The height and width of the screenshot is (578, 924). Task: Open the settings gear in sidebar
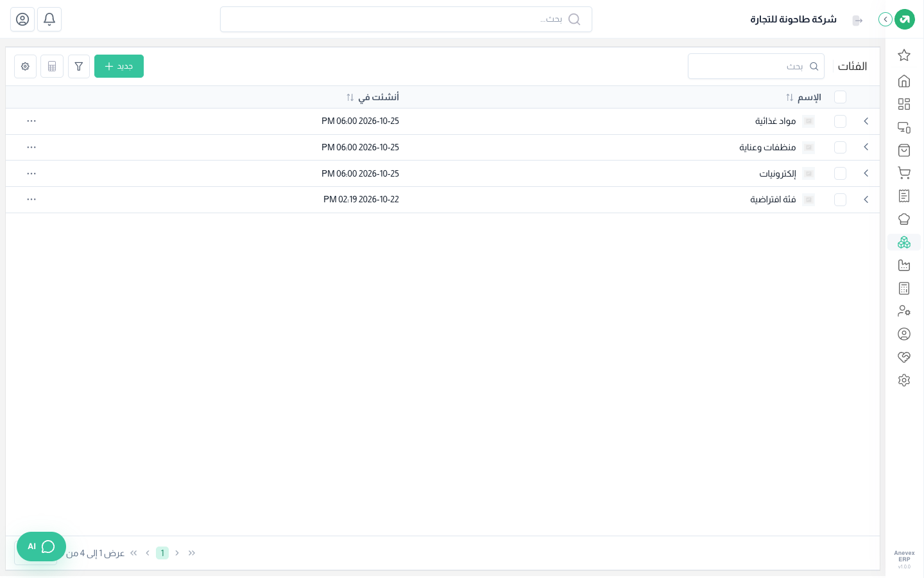pyautogui.click(x=904, y=380)
